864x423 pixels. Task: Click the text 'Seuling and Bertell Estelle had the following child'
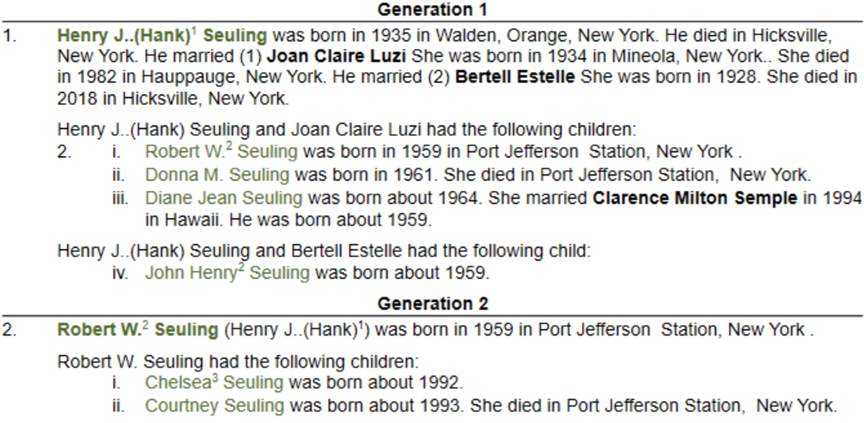click(x=390, y=251)
